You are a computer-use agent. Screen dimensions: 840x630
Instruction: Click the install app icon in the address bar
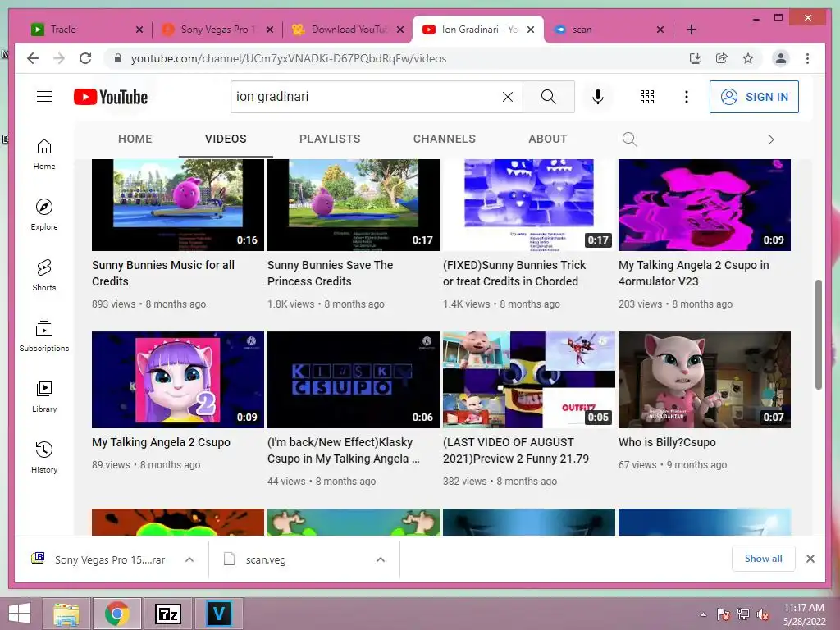tap(696, 58)
